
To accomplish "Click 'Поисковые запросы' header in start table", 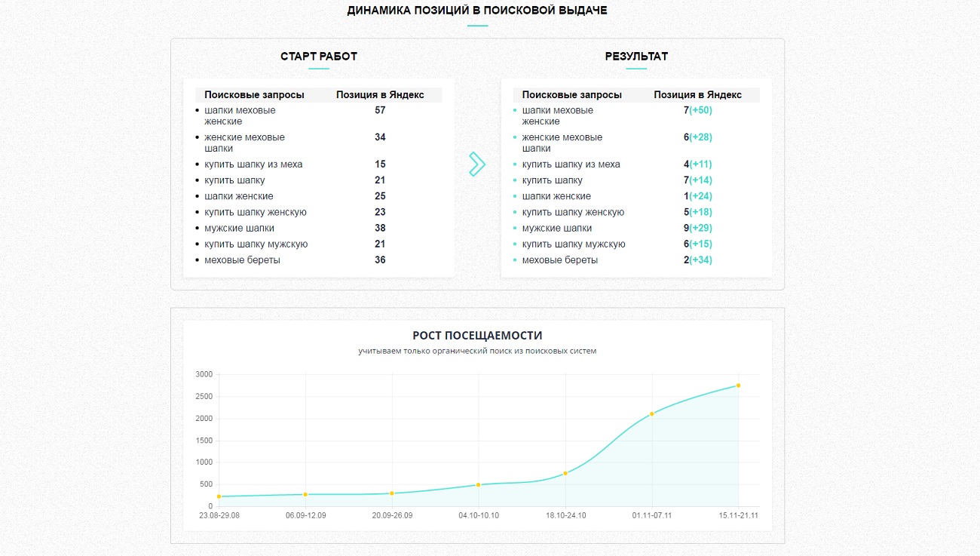I will (x=254, y=95).
